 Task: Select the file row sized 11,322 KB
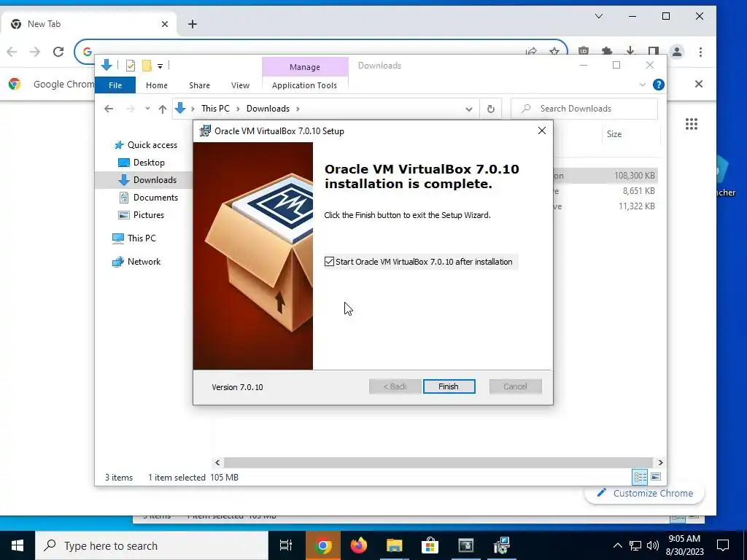pyautogui.click(x=605, y=206)
